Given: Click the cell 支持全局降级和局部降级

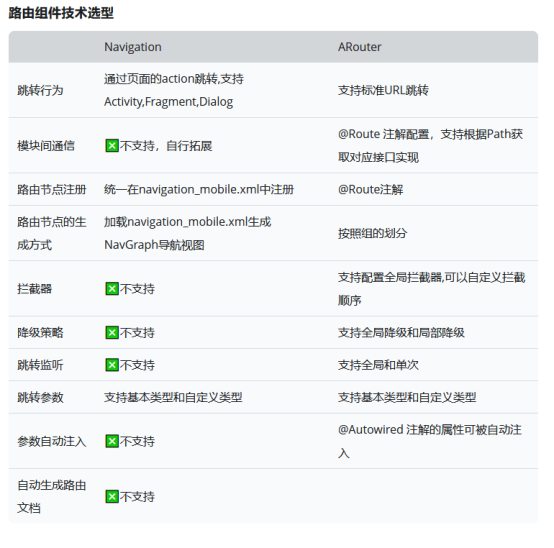Looking at the screenshot, I should (401, 332).
